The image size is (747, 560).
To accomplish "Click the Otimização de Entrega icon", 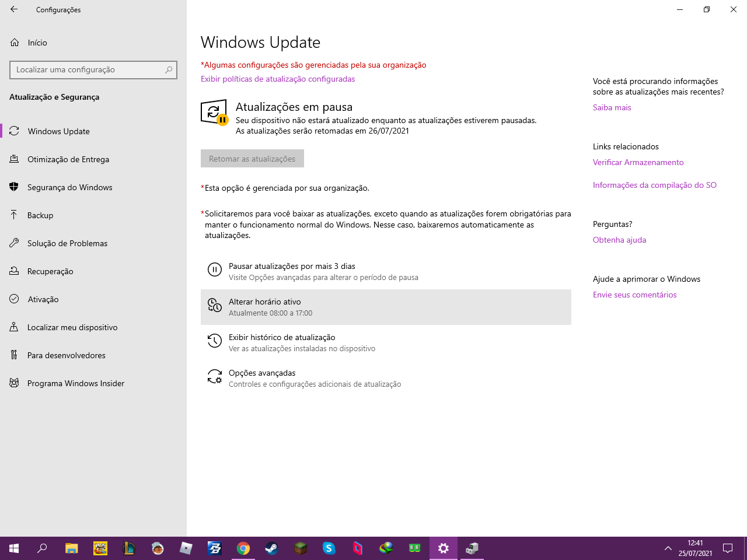I will pyautogui.click(x=14, y=159).
